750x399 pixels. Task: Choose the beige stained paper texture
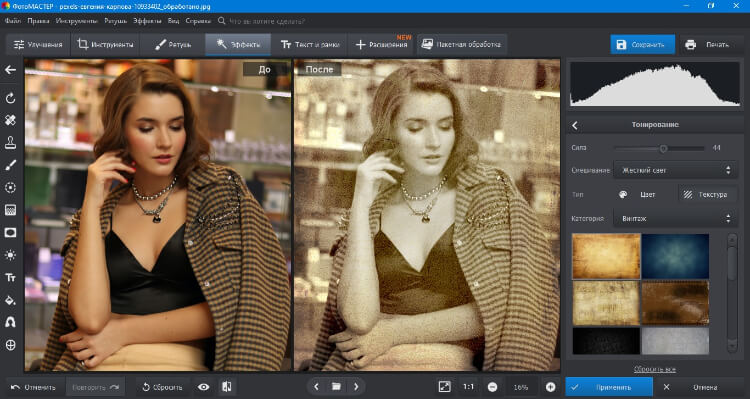pyautogui.click(x=606, y=303)
